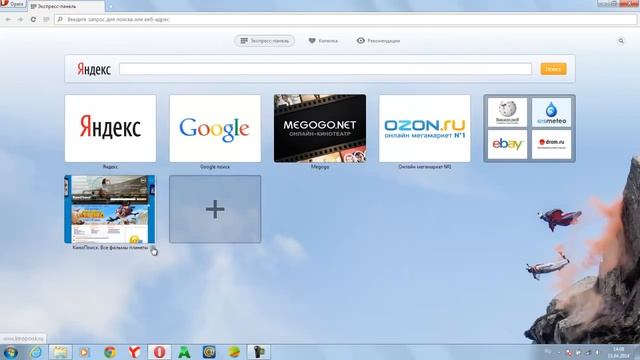Open the Google speed dial tile
Image resolution: width=640 pixels, height=360 pixels.
[x=215, y=129]
